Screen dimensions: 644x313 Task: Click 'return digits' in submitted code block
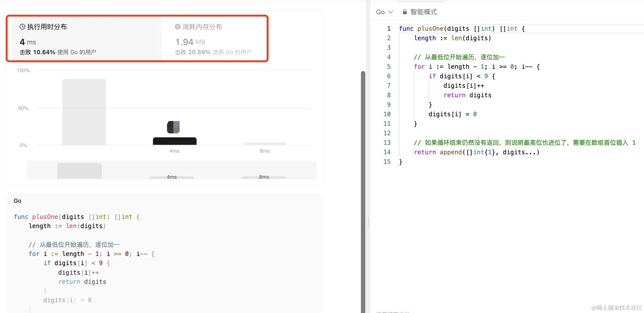(82, 282)
